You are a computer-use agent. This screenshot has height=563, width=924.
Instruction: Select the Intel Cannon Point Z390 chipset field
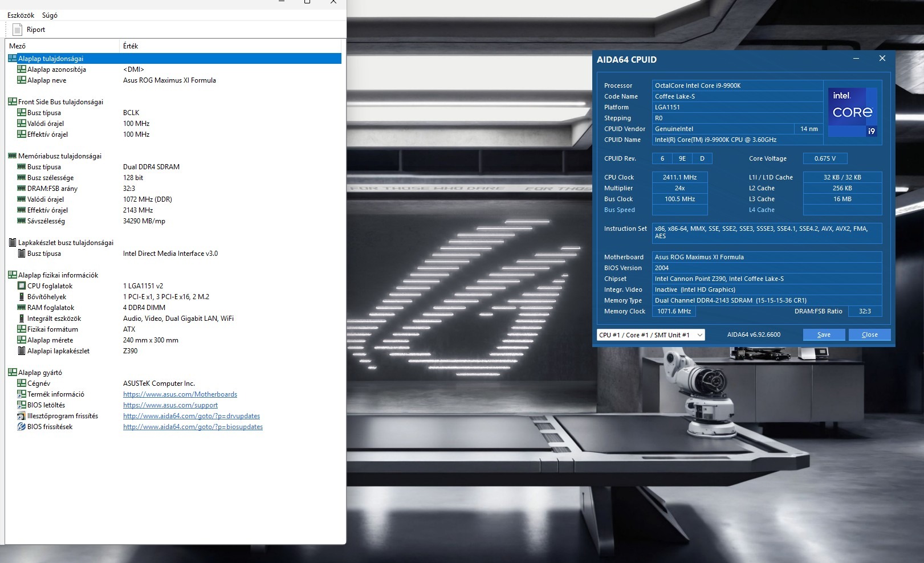coord(767,279)
